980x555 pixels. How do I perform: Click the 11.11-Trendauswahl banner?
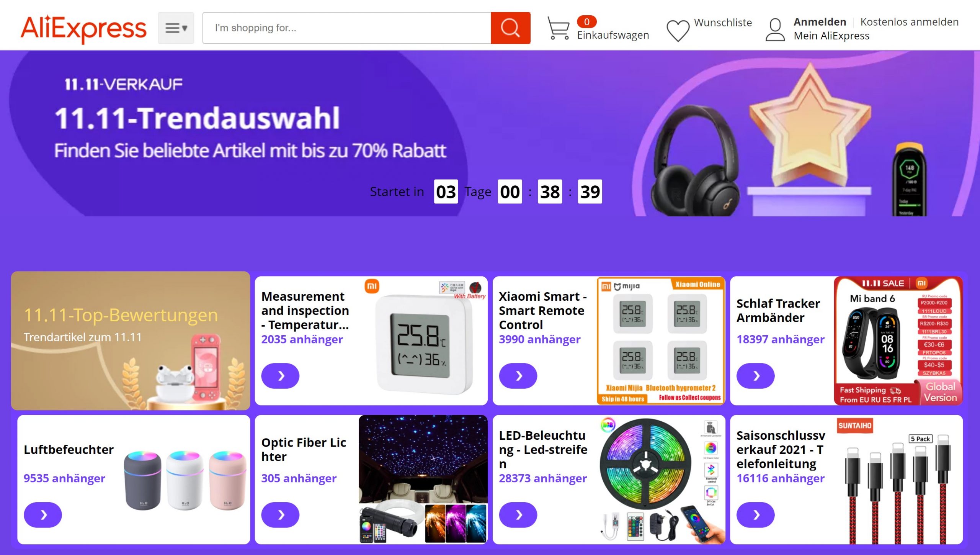pos(490,133)
